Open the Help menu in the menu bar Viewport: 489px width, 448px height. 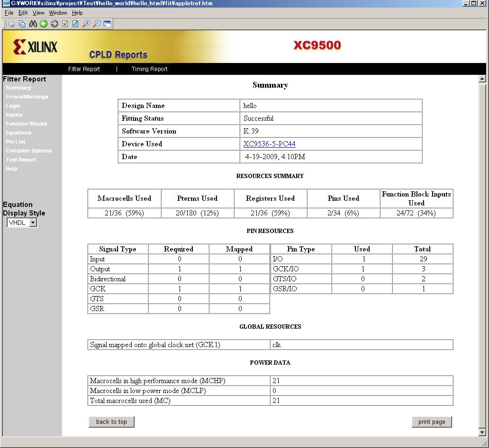tap(77, 13)
